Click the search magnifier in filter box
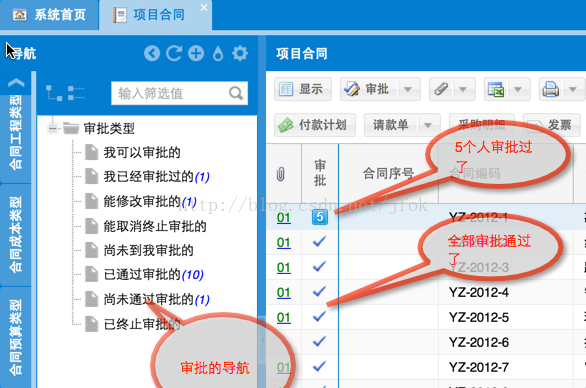This screenshot has height=388, width=586. pos(236,93)
